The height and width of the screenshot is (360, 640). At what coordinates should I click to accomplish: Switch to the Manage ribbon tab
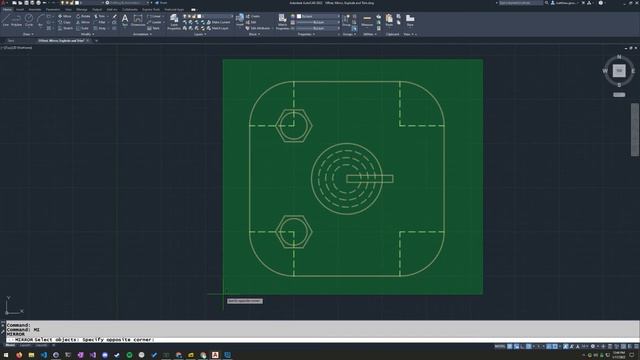[82, 9]
